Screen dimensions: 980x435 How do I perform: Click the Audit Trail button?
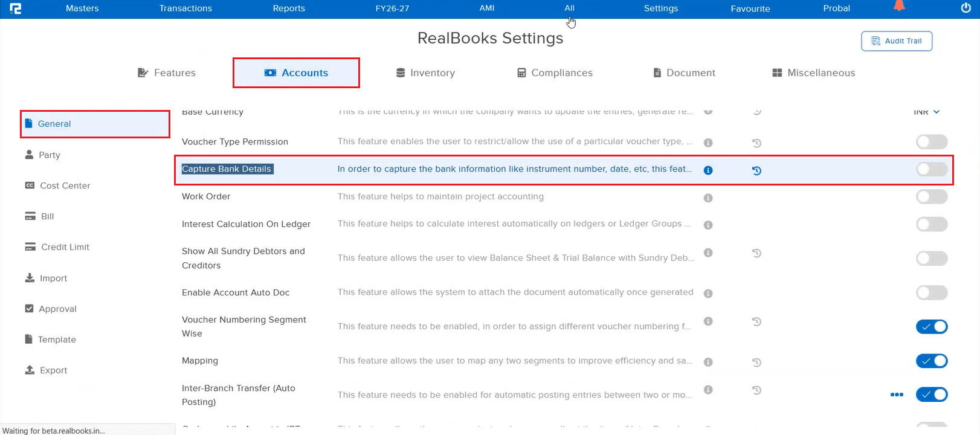coord(897,41)
